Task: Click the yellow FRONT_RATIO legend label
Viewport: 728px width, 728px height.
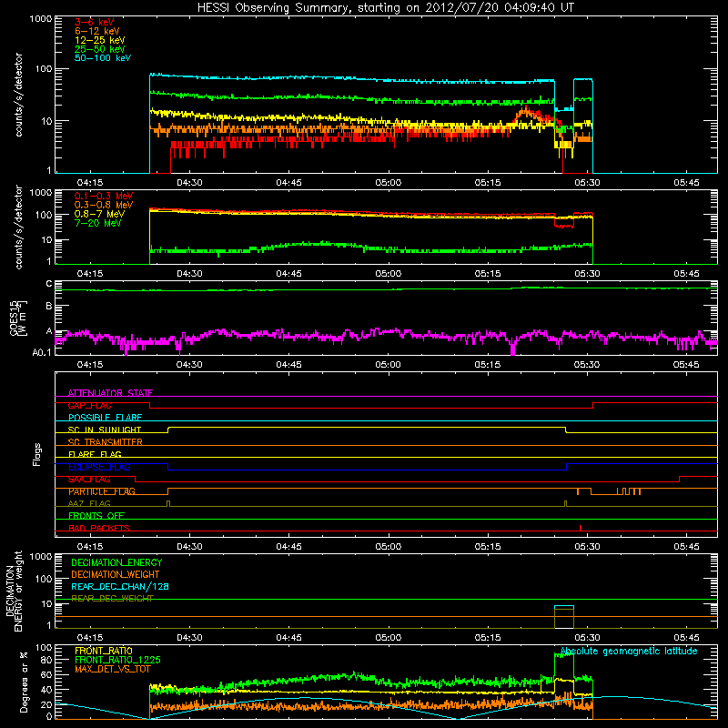Action: (x=104, y=651)
